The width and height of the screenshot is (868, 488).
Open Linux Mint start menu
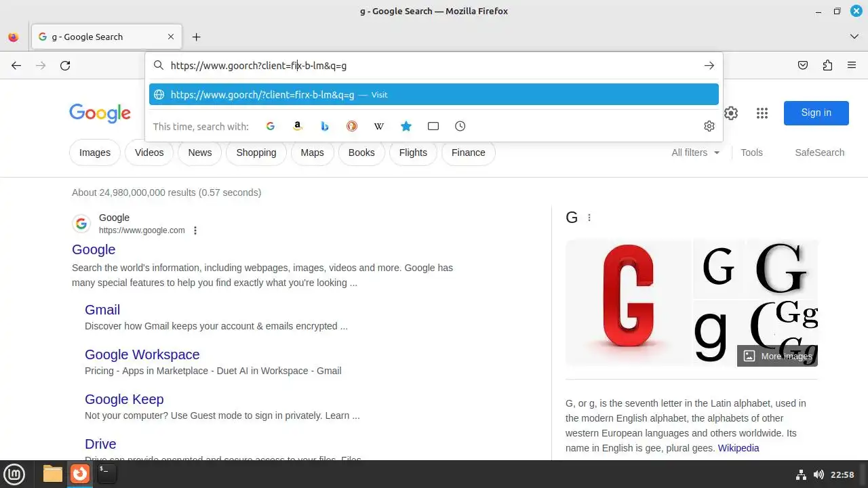[x=15, y=474]
